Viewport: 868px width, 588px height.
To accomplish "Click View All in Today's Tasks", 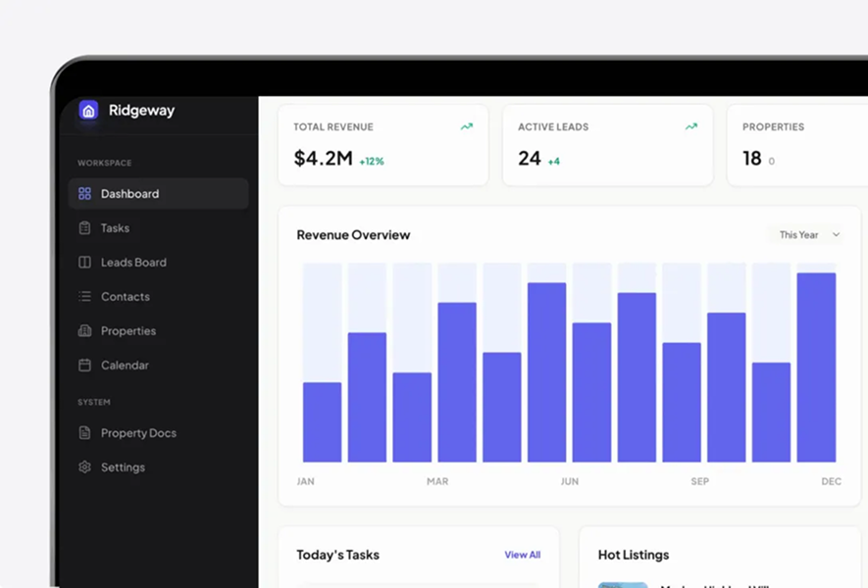I will 522,555.
